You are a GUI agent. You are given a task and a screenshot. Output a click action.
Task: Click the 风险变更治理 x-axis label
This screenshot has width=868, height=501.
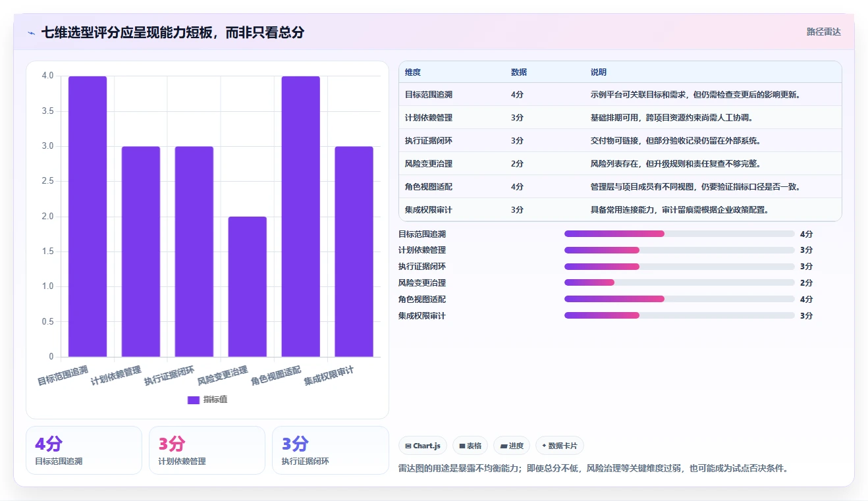click(x=223, y=376)
